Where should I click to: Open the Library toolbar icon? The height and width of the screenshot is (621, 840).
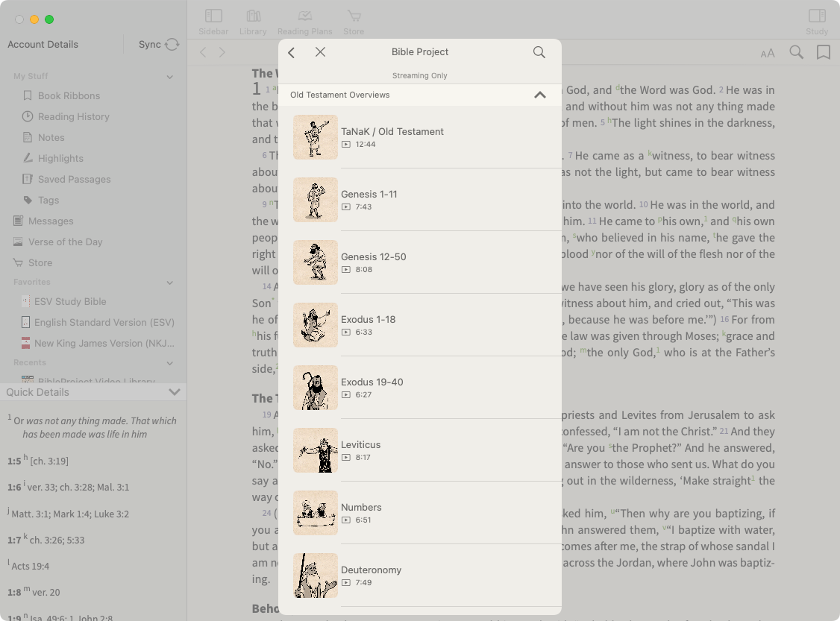click(x=254, y=16)
